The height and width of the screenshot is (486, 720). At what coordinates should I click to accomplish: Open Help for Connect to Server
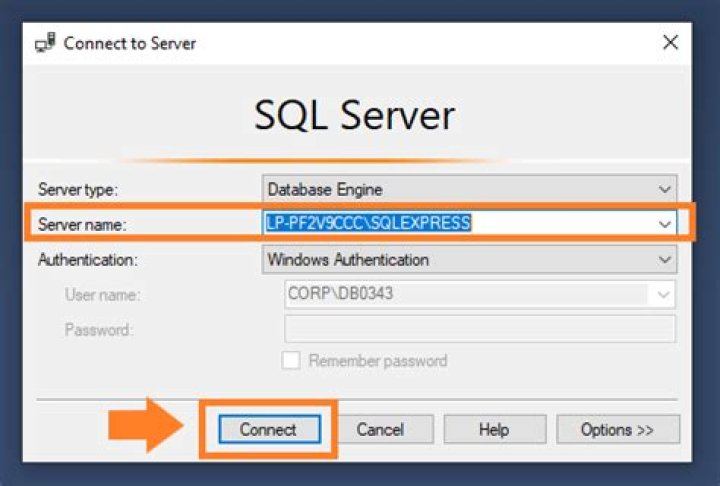pos(495,430)
